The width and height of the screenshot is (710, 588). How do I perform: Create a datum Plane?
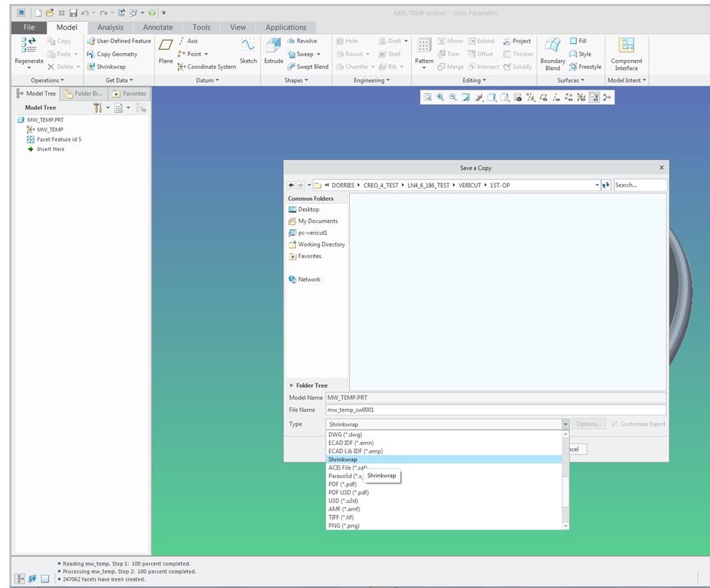tap(166, 51)
